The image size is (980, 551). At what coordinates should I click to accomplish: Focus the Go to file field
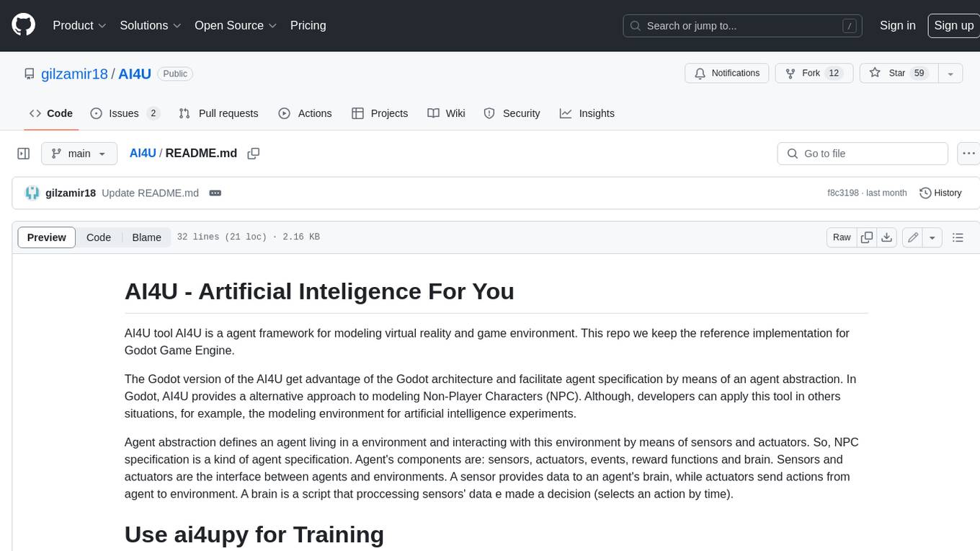(x=863, y=154)
